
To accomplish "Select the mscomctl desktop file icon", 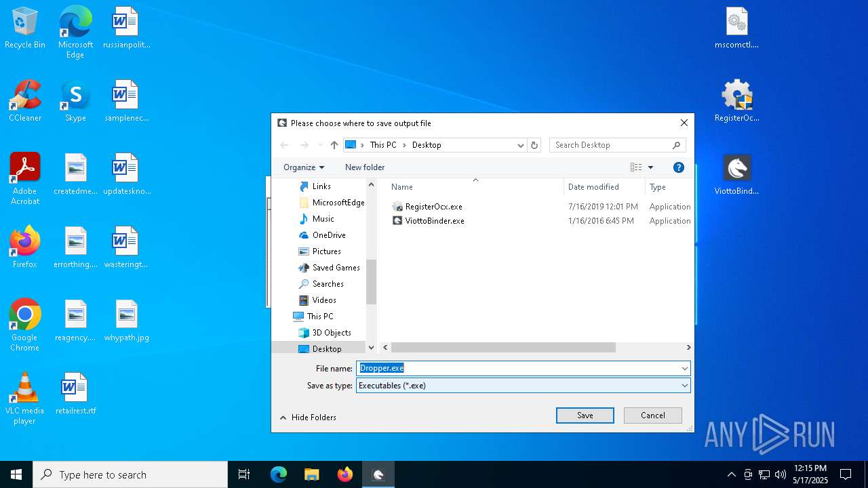I will coord(737,28).
